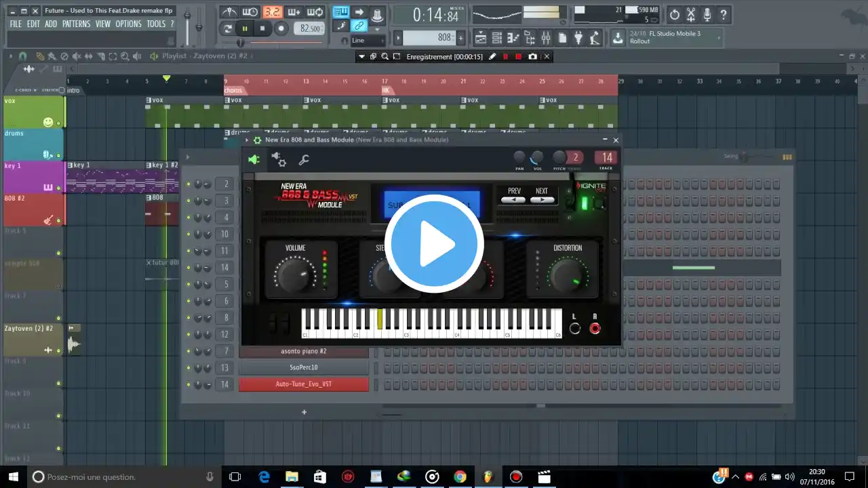868x488 pixels.
Task: Open Microsoft Edge in the taskbar
Action: 264,476
